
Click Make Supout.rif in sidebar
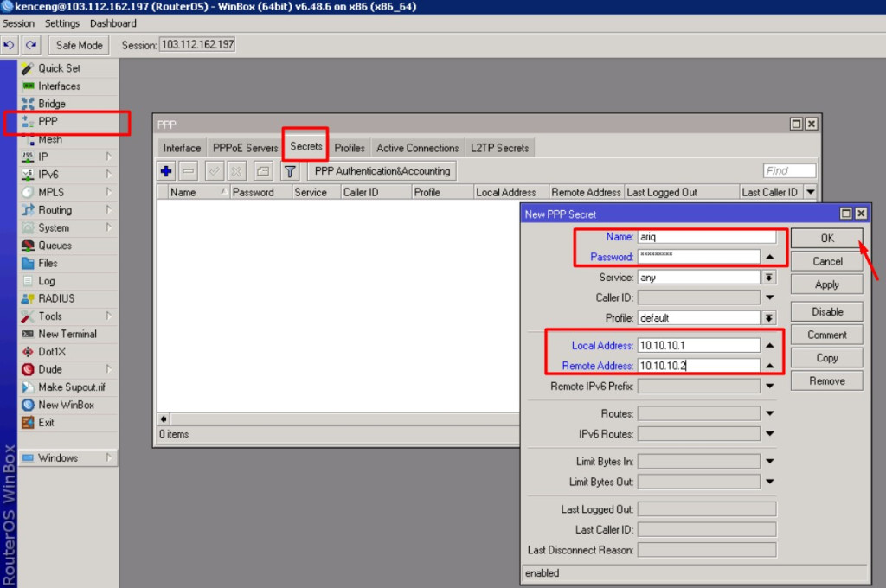coord(67,387)
